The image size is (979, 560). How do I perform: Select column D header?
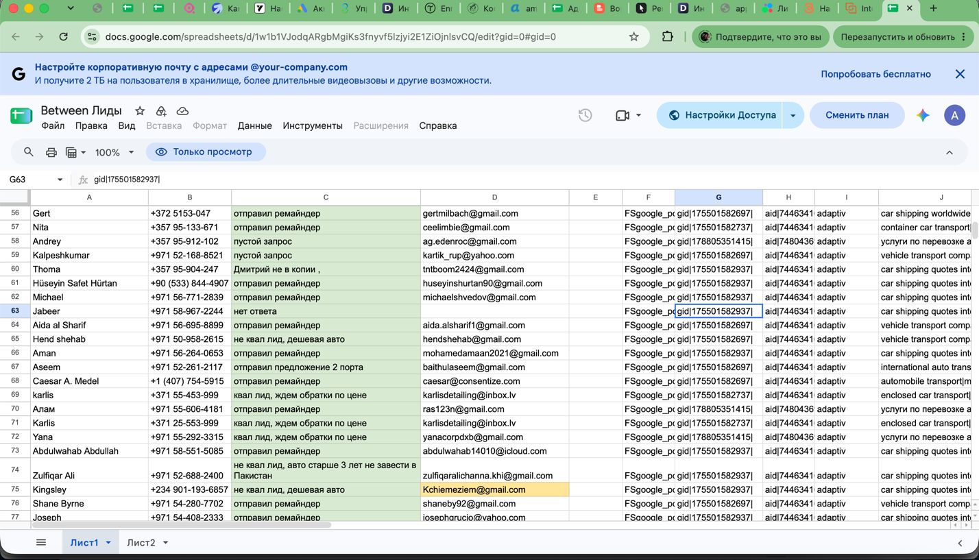tap(494, 197)
